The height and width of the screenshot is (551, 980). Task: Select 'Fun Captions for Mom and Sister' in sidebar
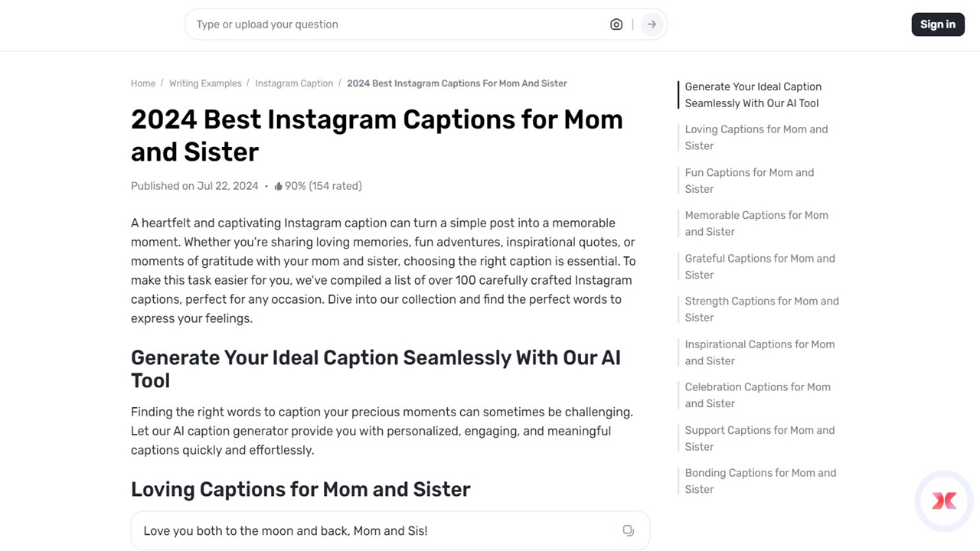pos(749,181)
